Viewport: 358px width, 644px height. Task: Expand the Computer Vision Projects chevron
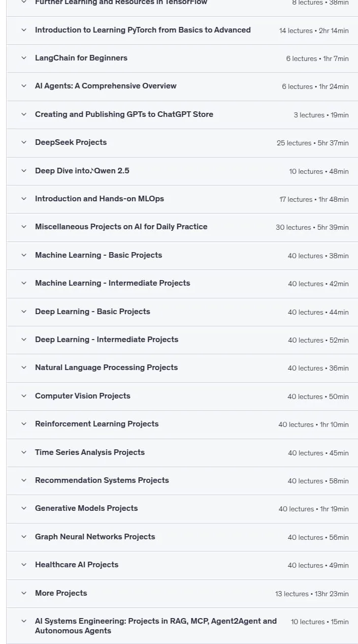click(23, 396)
